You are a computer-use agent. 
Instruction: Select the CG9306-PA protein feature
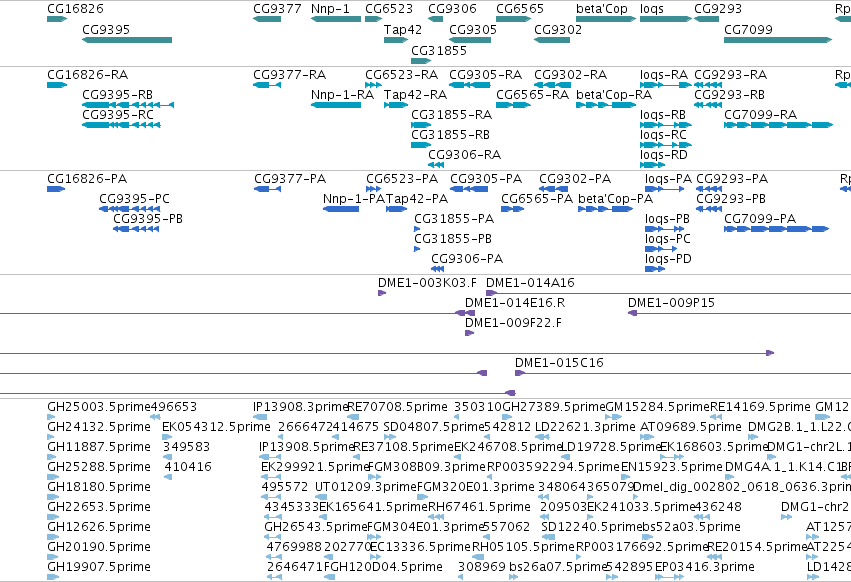click(437, 269)
